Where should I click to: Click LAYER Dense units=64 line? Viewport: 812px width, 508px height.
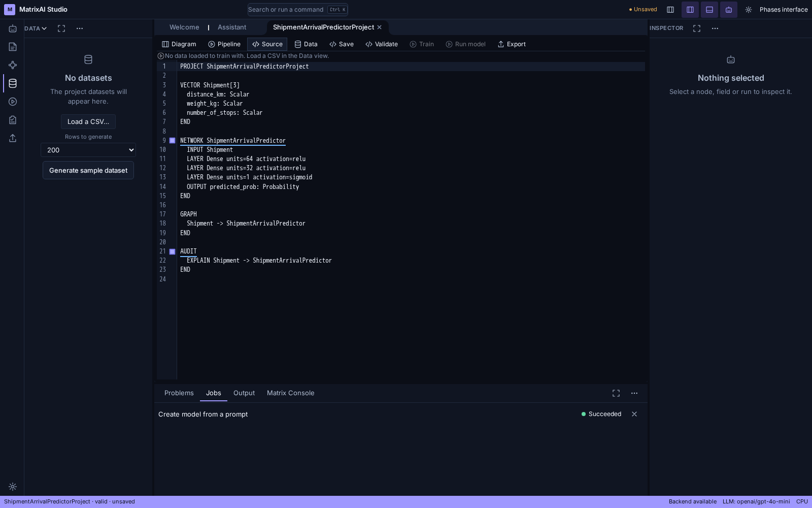coord(246,159)
